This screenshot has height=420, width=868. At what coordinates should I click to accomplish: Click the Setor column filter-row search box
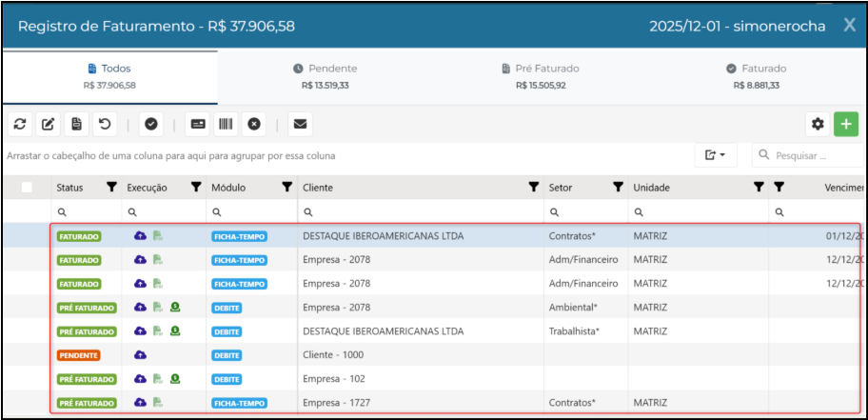click(x=585, y=211)
